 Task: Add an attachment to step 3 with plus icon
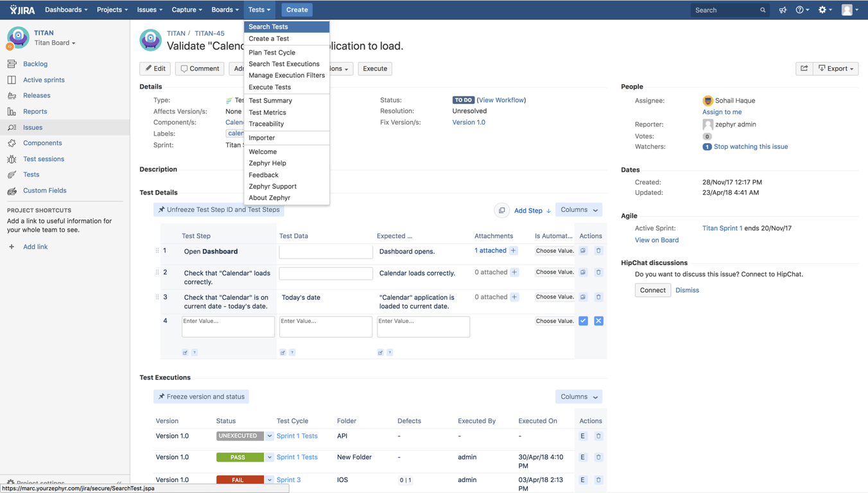514,297
